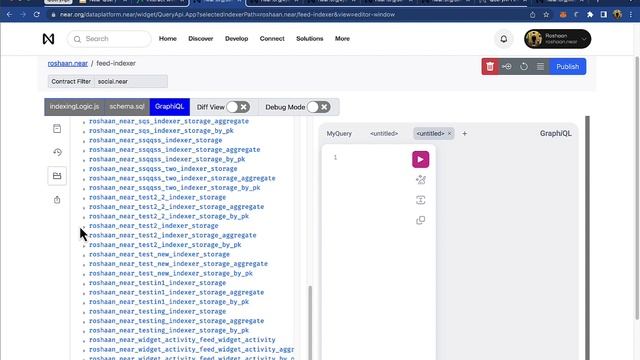The width and height of the screenshot is (640, 360).
Task: Click the copy query icon
Action: [420, 220]
